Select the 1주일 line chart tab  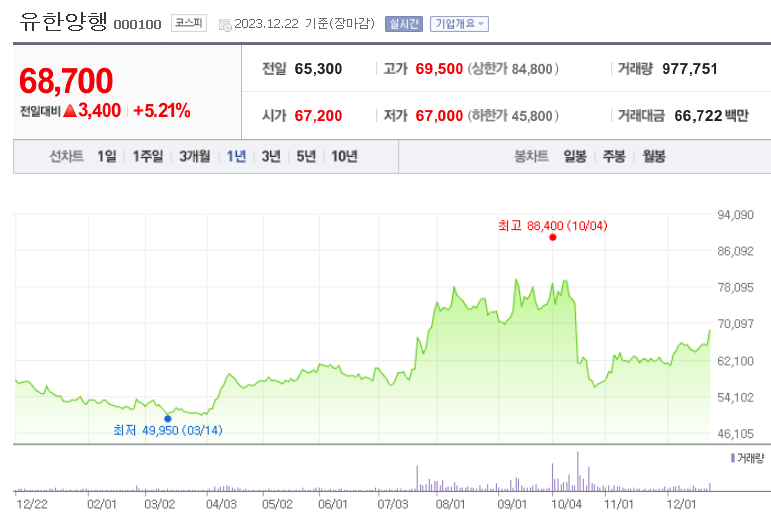148,156
